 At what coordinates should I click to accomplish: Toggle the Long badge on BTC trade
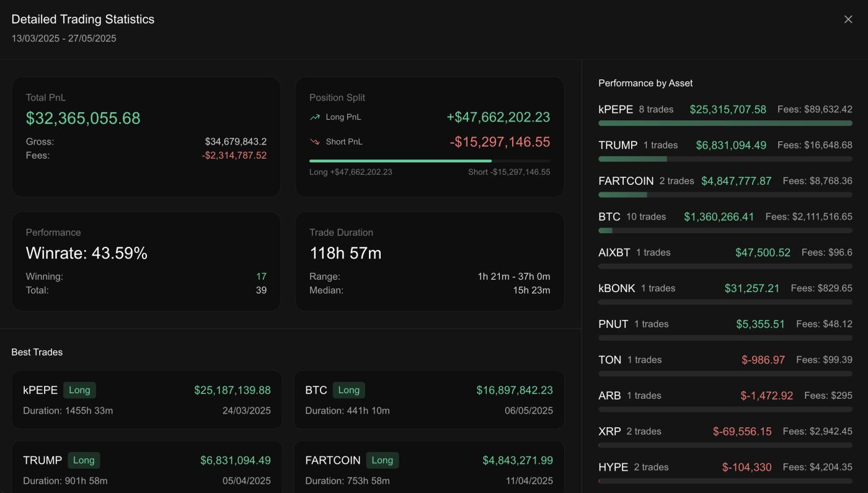click(x=349, y=389)
